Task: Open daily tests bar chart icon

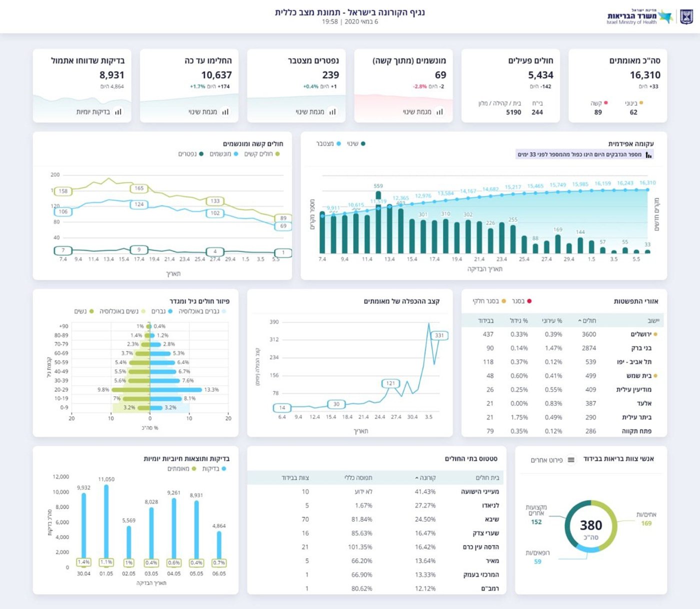Action: 118,112
